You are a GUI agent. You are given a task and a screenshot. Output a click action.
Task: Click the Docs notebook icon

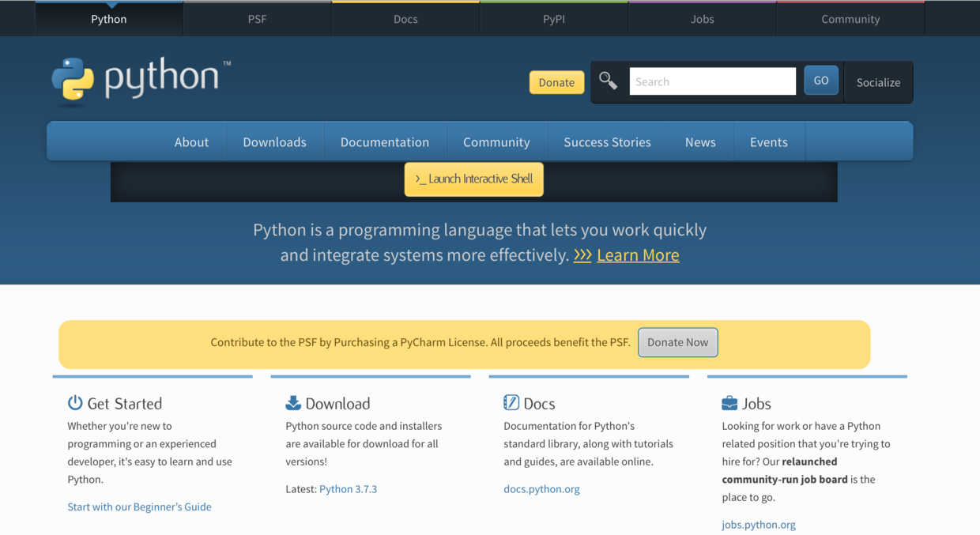coord(511,402)
